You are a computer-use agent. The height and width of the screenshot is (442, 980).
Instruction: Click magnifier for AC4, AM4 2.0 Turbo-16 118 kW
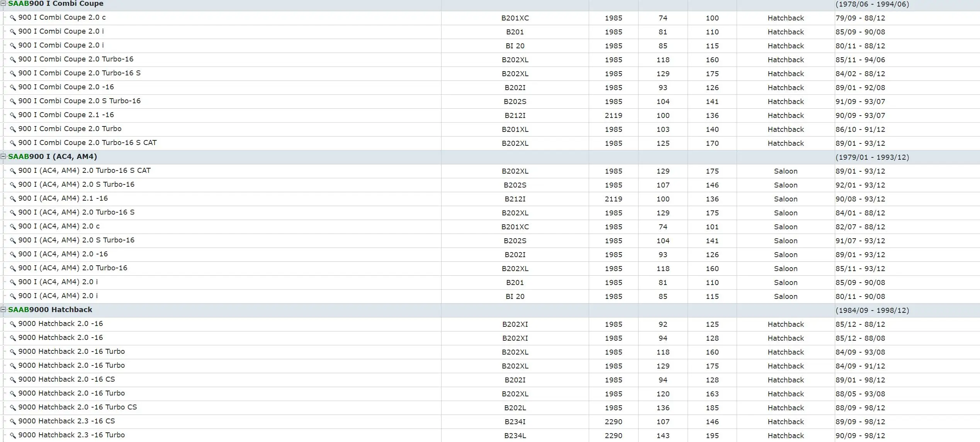(x=13, y=269)
